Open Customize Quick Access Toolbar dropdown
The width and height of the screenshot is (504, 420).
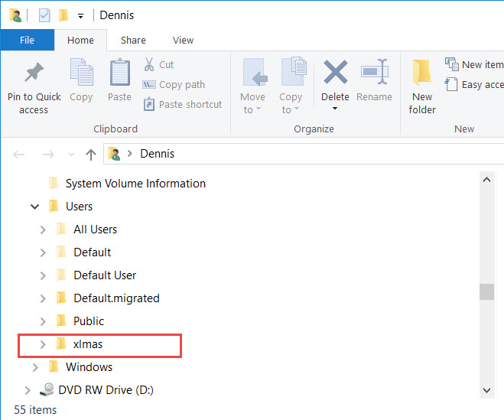click(80, 15)
